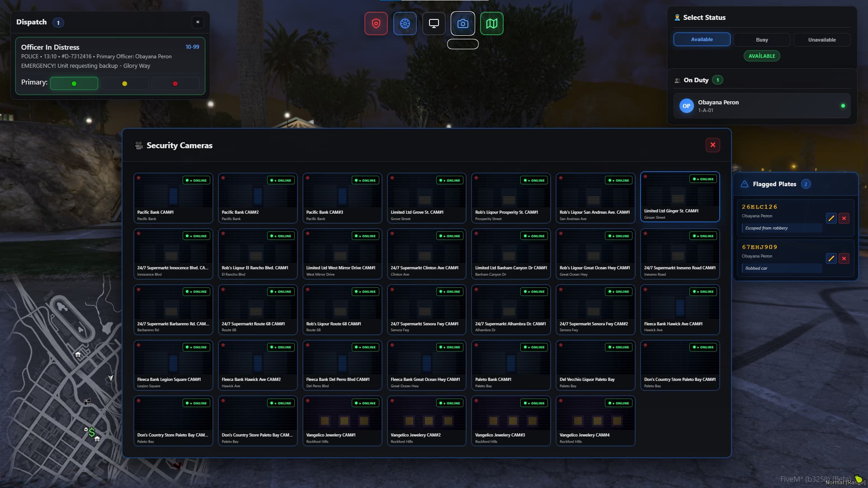Select the security camera icon
This screenshot has height=488, width=868.
pyautogui.click(x=462, y=23)
